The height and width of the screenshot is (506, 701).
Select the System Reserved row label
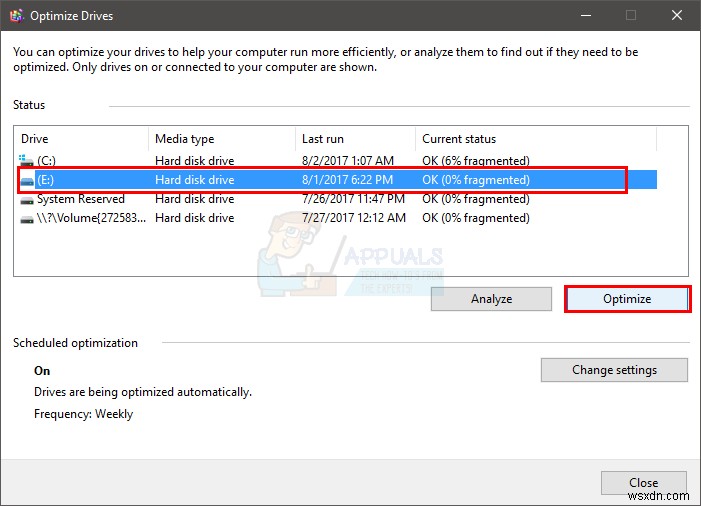80,199
